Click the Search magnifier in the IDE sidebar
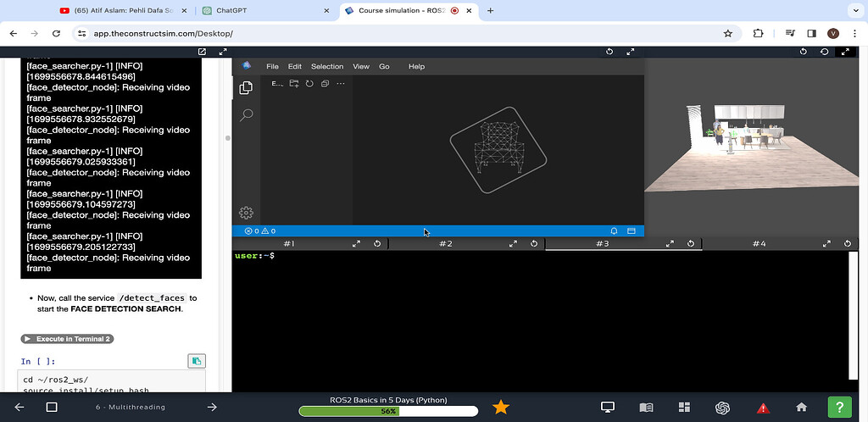Screen dimensions: 868x422 coord(246,114)
